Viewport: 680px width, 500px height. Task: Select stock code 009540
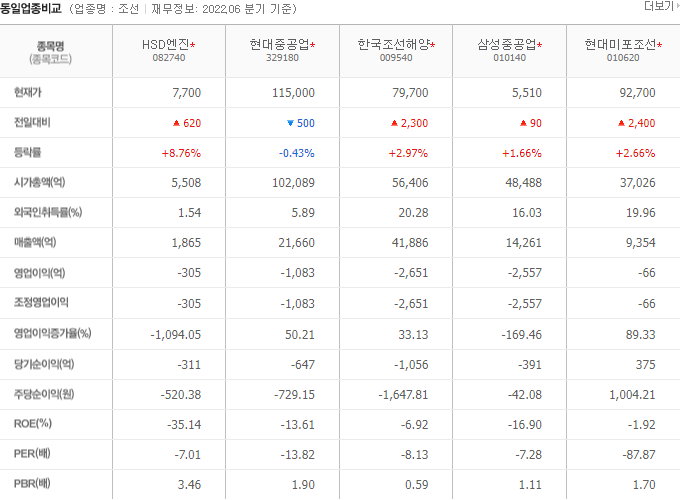pyautogui.click(x=396, y=58)
